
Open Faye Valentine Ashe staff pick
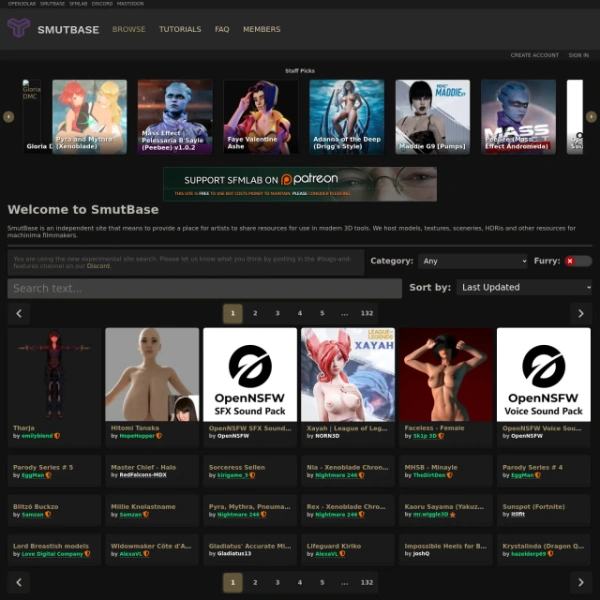pos(261,117)
